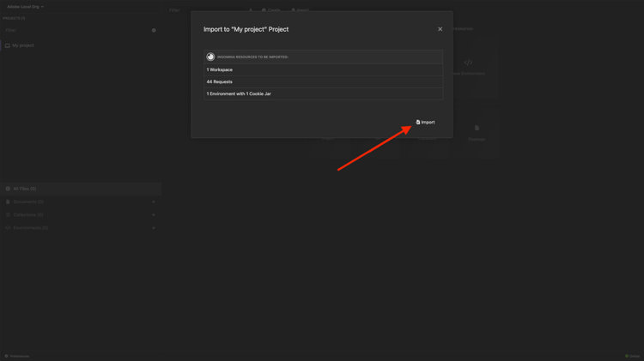Click the Create button in background toolbar
The height and width of the screenshot is (361, 644).
pos(271,9)
